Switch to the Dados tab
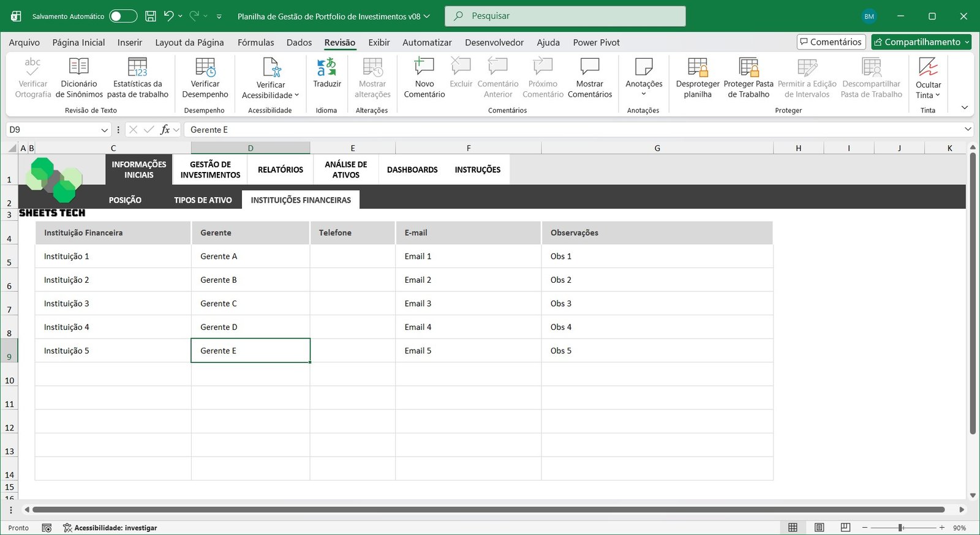 click(299, 42)
